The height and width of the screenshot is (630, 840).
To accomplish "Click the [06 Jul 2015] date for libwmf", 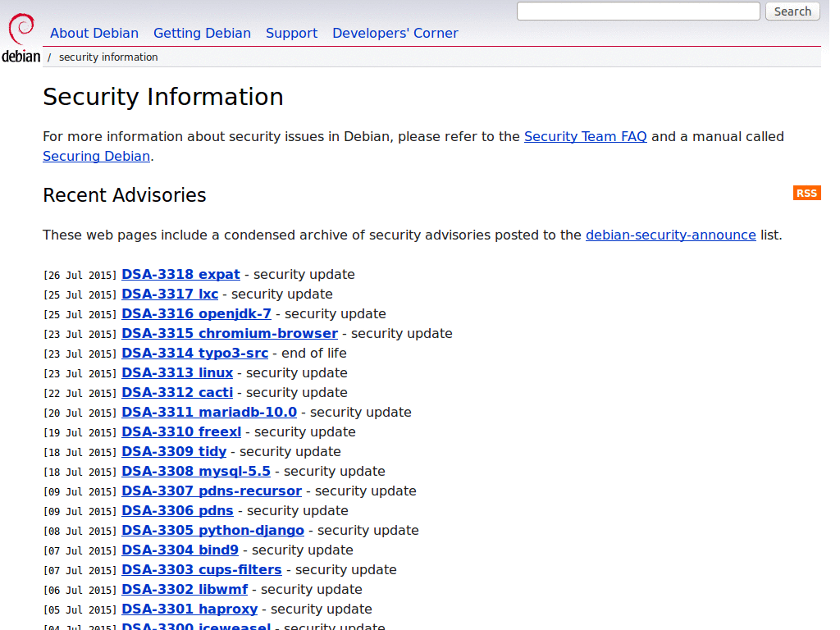I will pyautogui.click(x=80, y=591).
